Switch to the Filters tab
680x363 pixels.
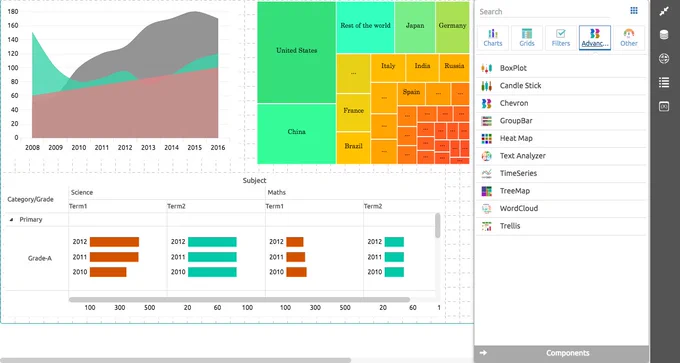coord(561,38)
